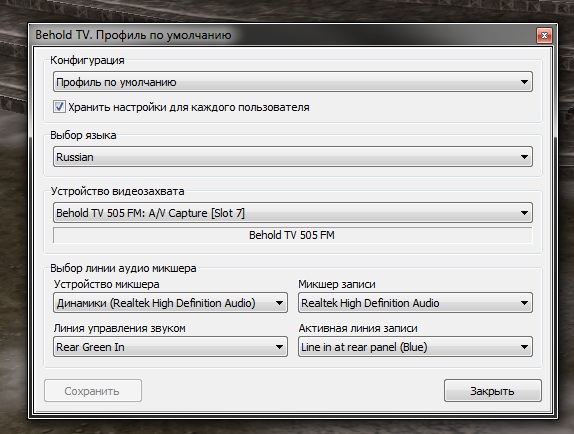The width and height of the screenshot is (574, 434).
Task: Open the Микшер записи dropdown
Action: pos(415,303)
